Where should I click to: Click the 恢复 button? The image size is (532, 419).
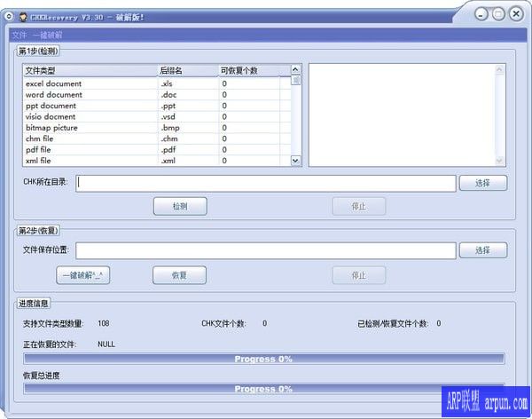[179, 275]
